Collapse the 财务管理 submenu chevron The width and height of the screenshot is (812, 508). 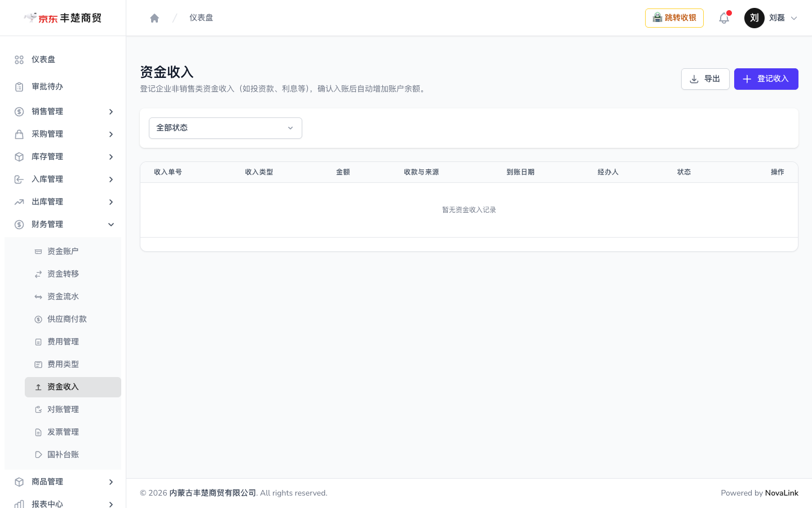pyautogui.click(x=111, y=225)
